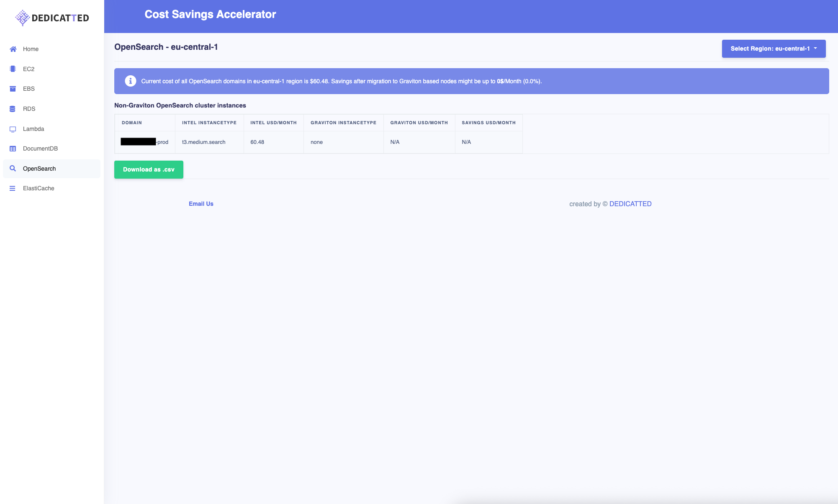
Task: Navigate to RDS
Action: point(52,109)
